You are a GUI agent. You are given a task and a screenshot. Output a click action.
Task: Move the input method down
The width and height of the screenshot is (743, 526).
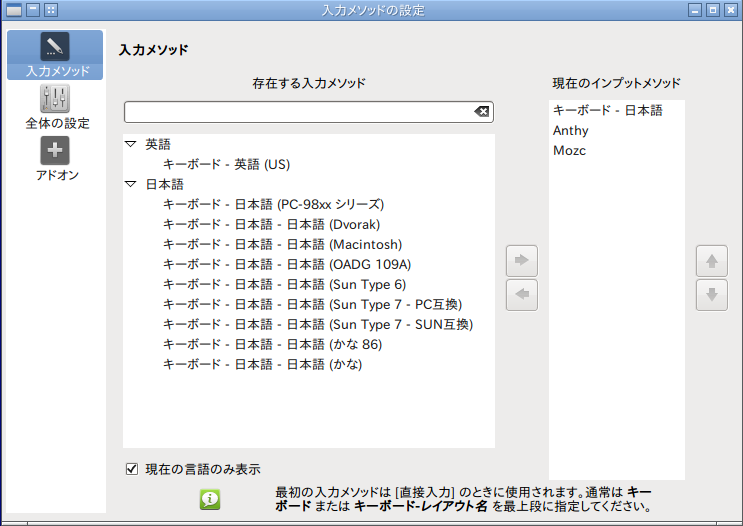[712, 295]
